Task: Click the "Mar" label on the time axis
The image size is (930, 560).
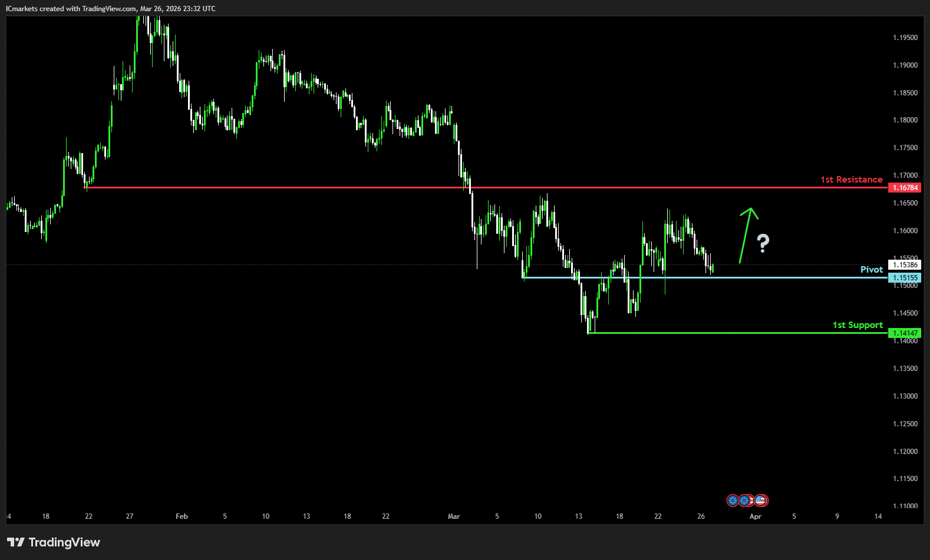Action: [x=453, y=516]
